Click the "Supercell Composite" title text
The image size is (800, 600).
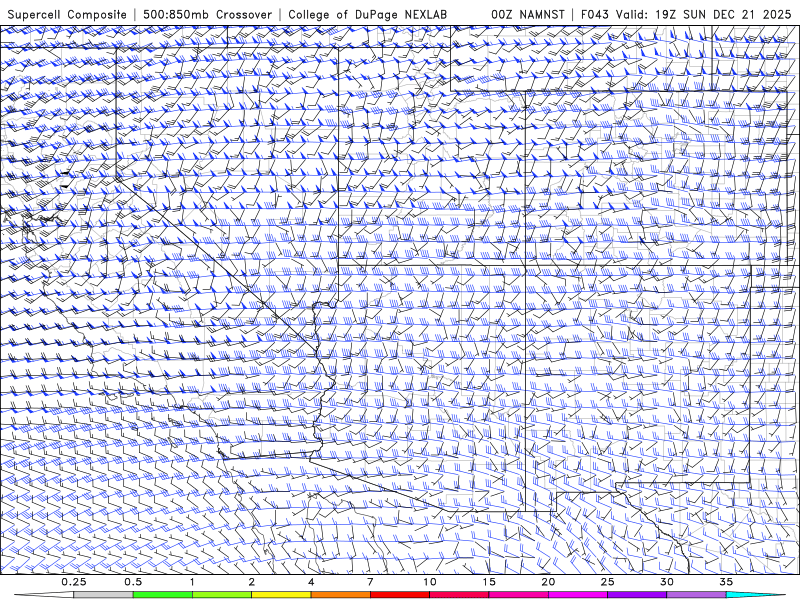coord(67,14)
